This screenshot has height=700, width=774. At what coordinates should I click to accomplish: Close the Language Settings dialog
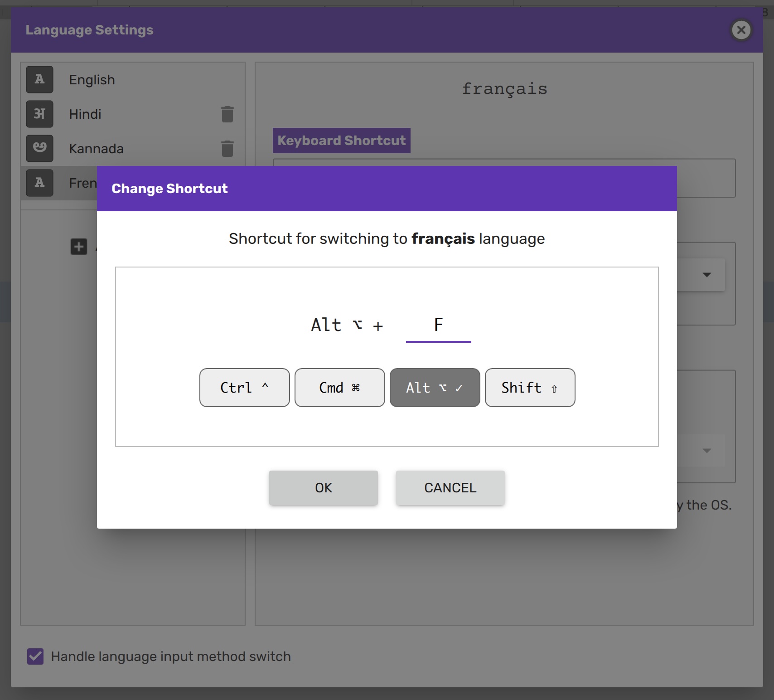[x=741, y=30]
